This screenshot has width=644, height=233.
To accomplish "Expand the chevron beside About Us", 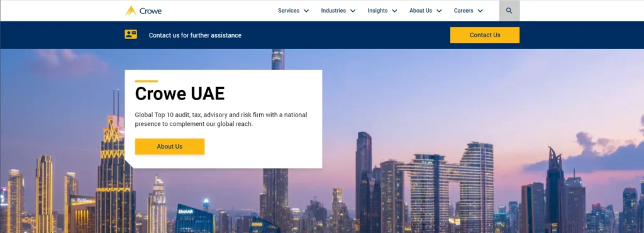I will [x=439, y=11].
